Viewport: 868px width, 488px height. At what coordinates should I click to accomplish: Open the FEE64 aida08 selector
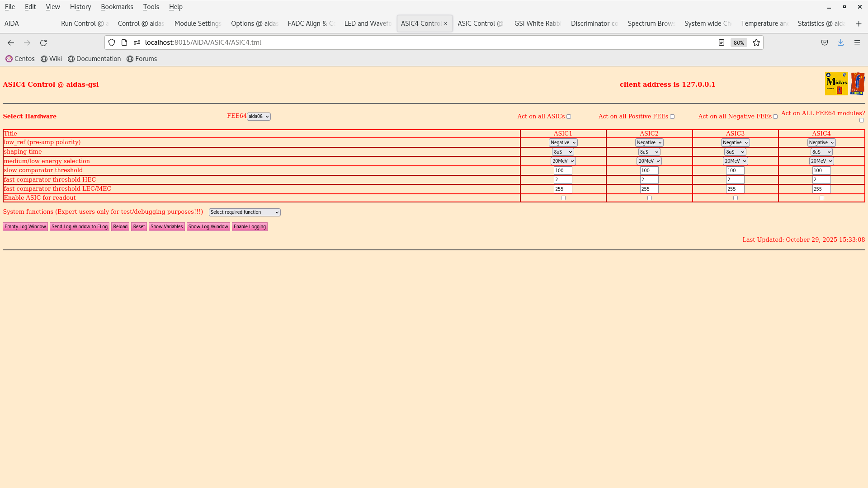pos(259,116)
